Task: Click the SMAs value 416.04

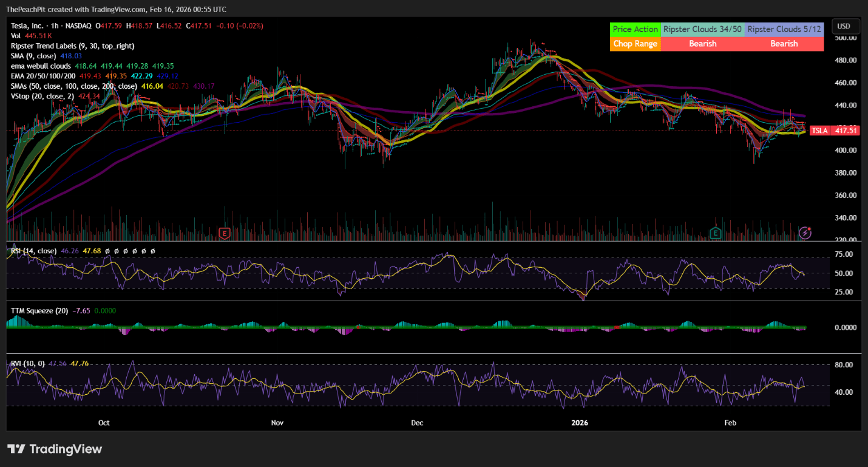Action: point(152,86)
